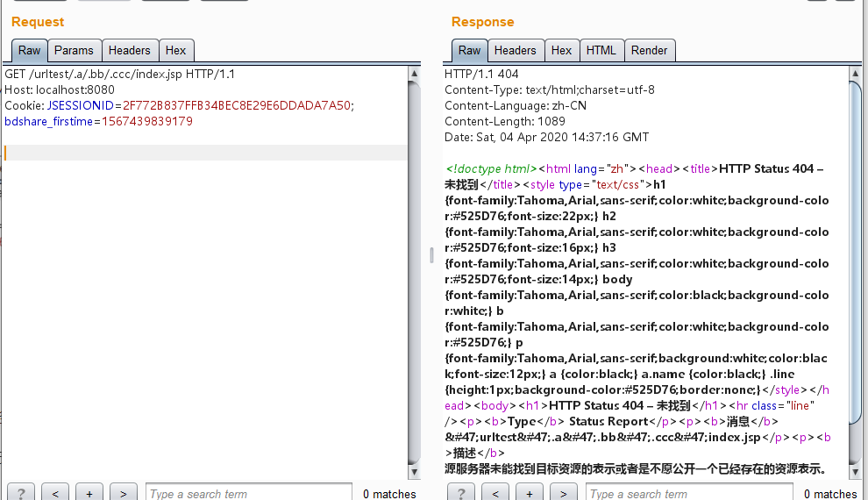Open the request search help '?' button
The image size is (868, 500).
[x=21, y=493]
